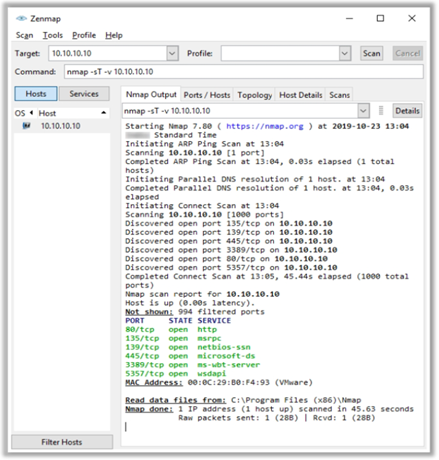Click 'Host is up (0.00s latency)' line
Screen dimensions: 439x460
click(190, 303)
